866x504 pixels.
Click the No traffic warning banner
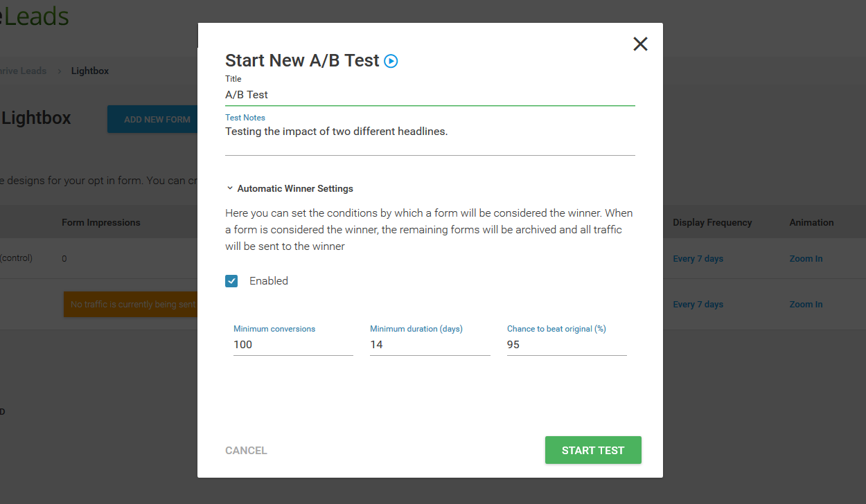(131, 305)
